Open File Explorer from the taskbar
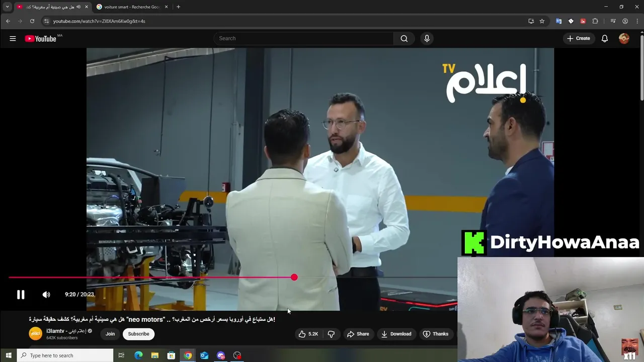The height and width of the screenshot is (362, 644). (155, 355)
